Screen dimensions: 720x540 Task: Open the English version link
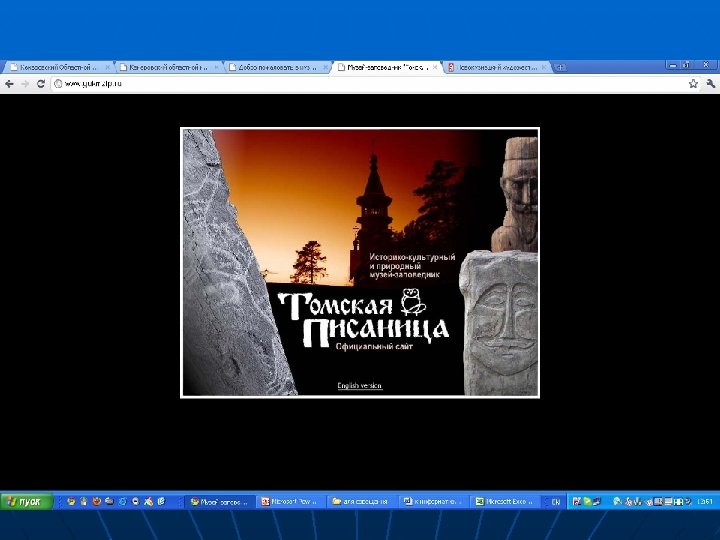pos(360,386)
